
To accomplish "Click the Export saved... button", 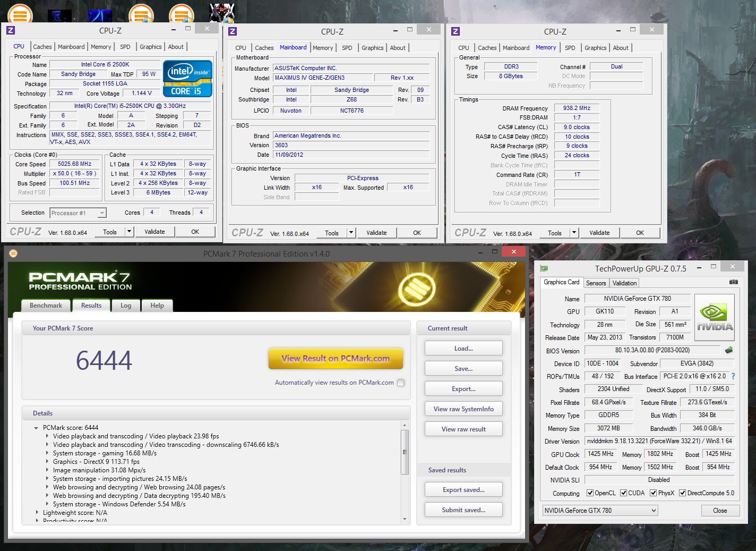I will pos(463,490).
